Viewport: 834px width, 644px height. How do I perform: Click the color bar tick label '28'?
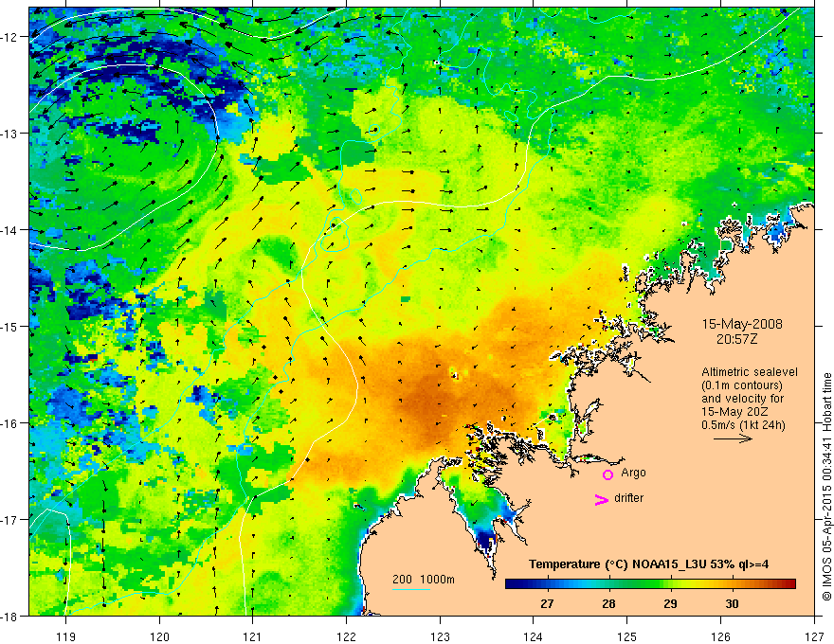click(x=608, y=604)
